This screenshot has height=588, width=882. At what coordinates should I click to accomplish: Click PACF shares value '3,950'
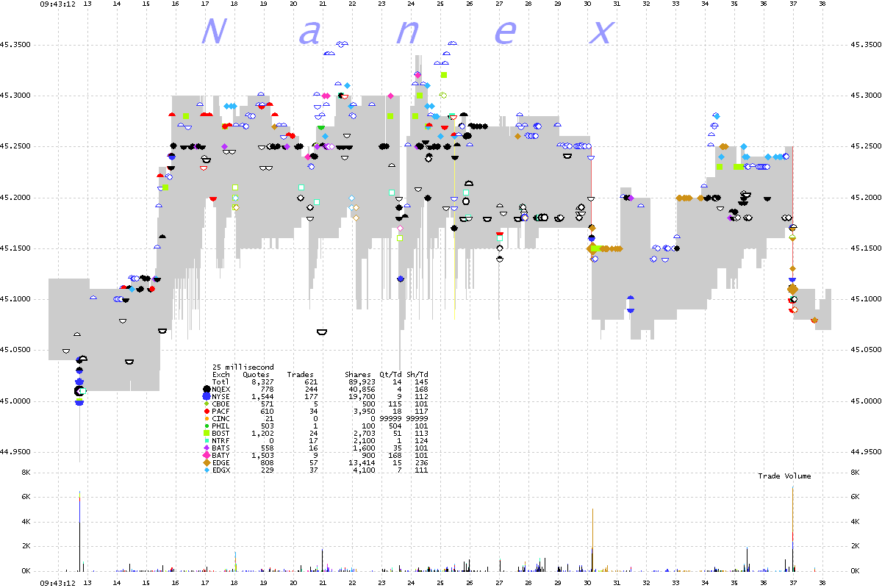pos(365,411)
